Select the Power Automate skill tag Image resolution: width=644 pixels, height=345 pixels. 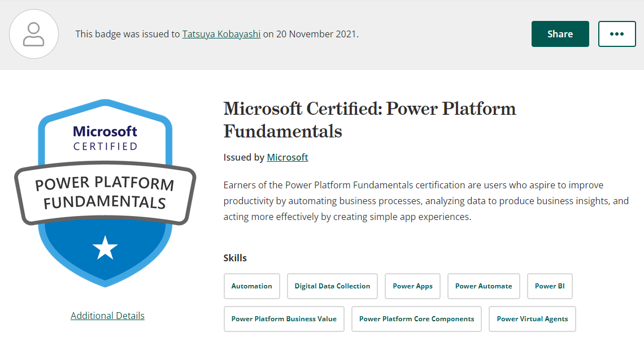484,286
